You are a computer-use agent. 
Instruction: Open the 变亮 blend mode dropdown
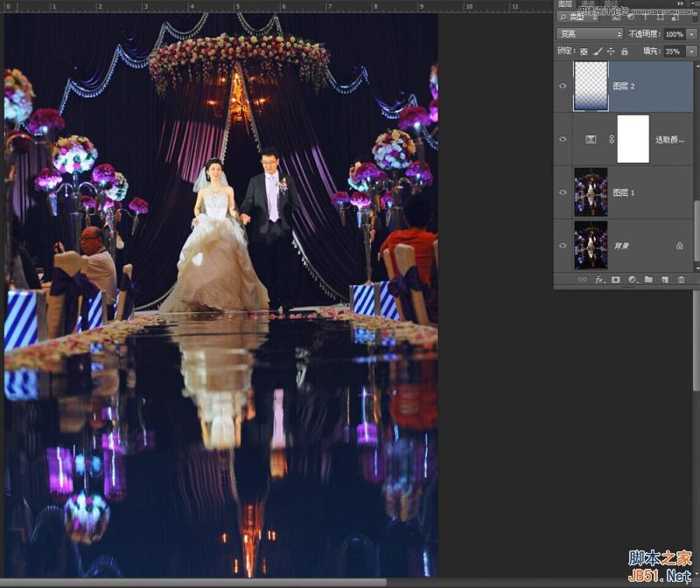point(589,33)
